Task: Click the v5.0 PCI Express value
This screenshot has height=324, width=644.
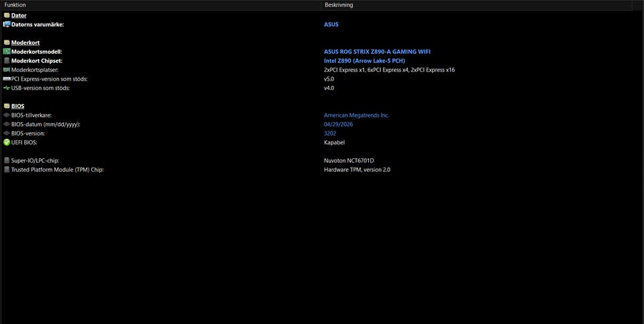Action: (329, 78)
